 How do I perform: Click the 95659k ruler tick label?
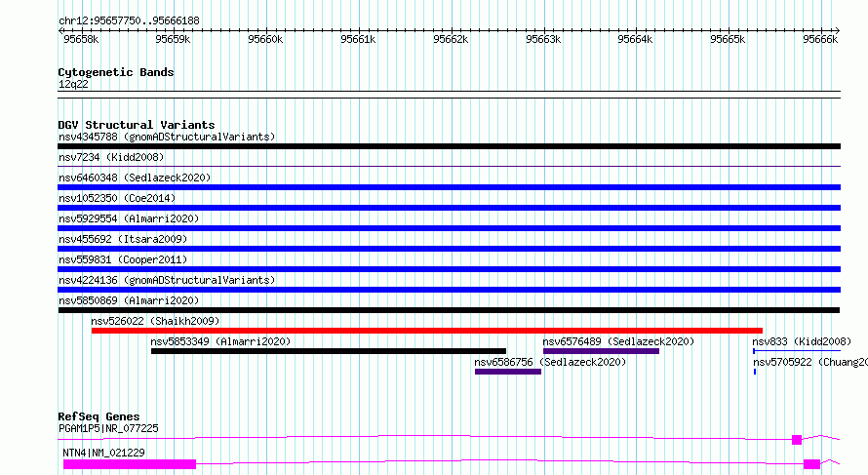click(173, 39)
